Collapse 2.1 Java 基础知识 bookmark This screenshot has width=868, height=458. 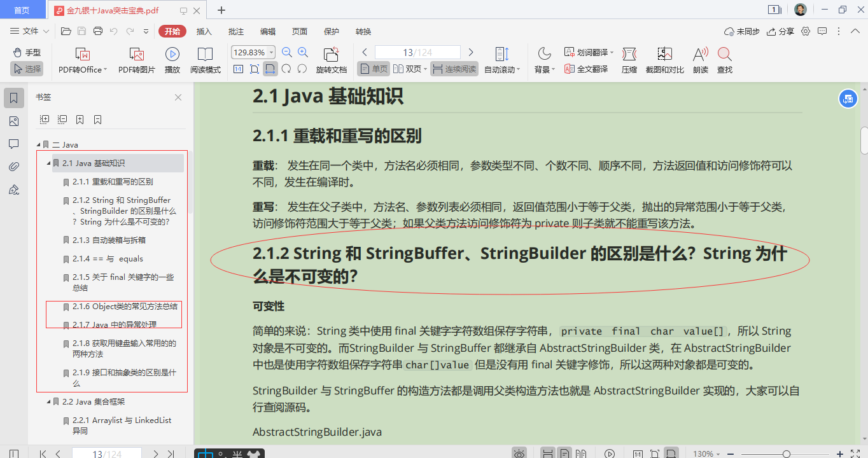48,163
